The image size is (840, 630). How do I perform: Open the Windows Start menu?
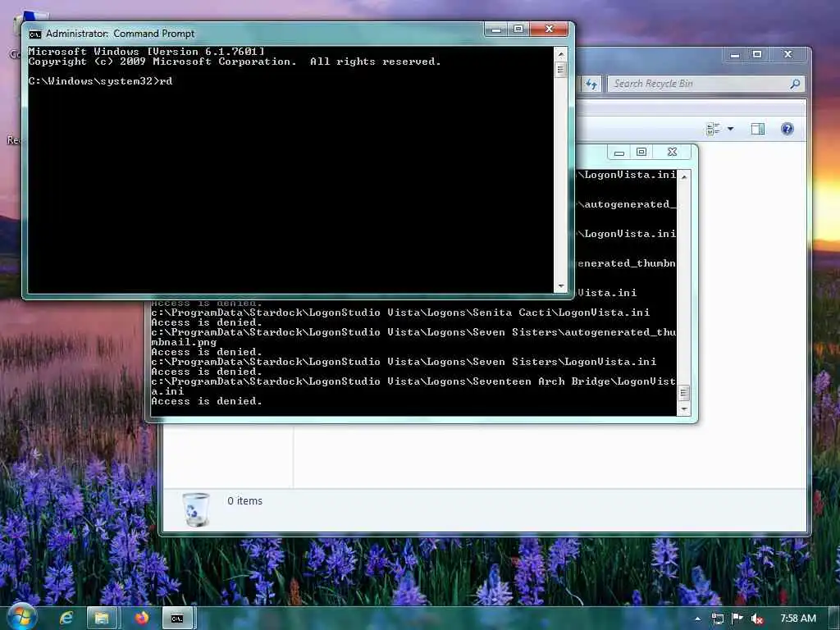point(22,617)
